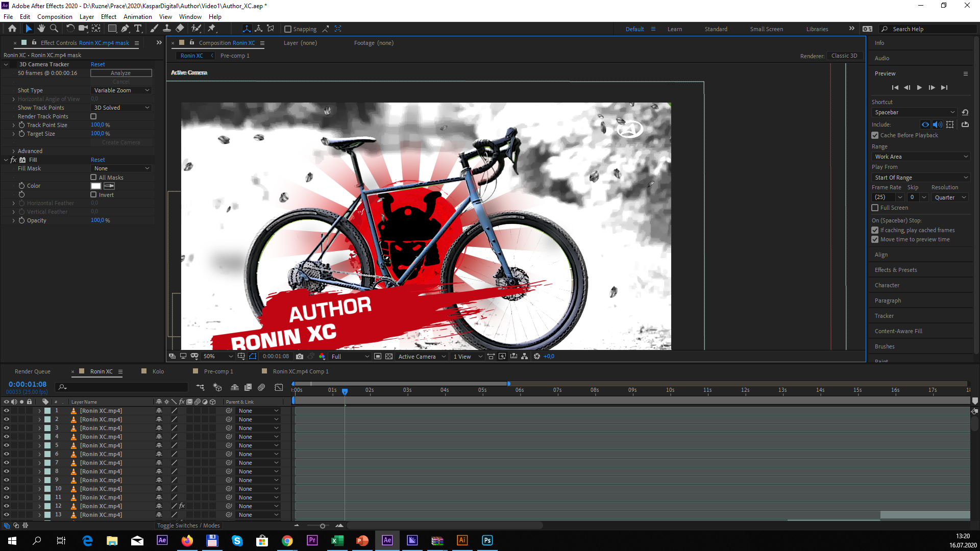980x551 pixels.
Task: Click the Play button in Preview panel
Action: [x=919, y=88]
